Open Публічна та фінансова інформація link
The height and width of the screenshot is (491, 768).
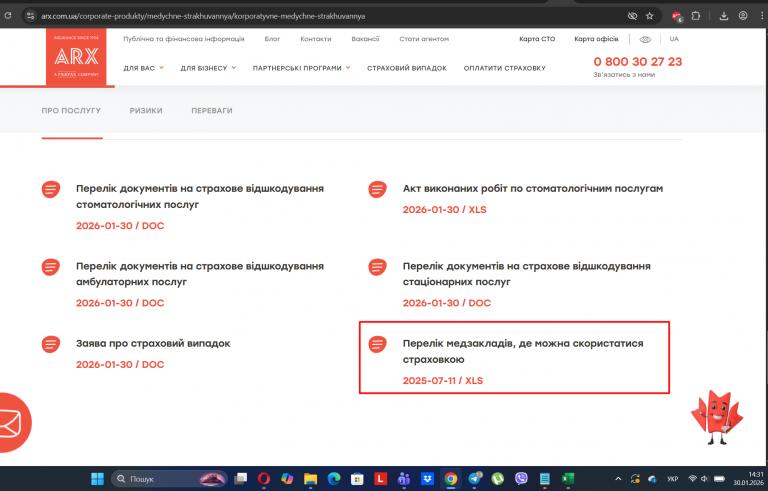pos(184,39)
